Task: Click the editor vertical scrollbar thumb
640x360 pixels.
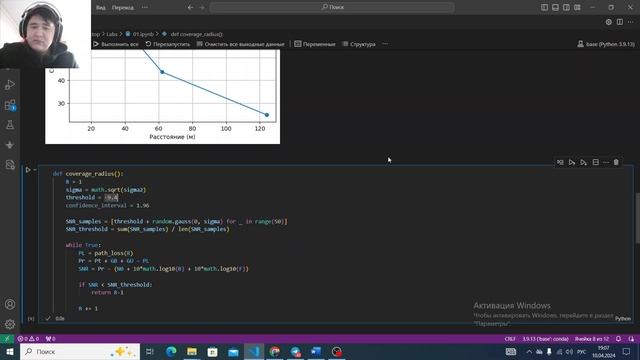Action: click(637, 218)
